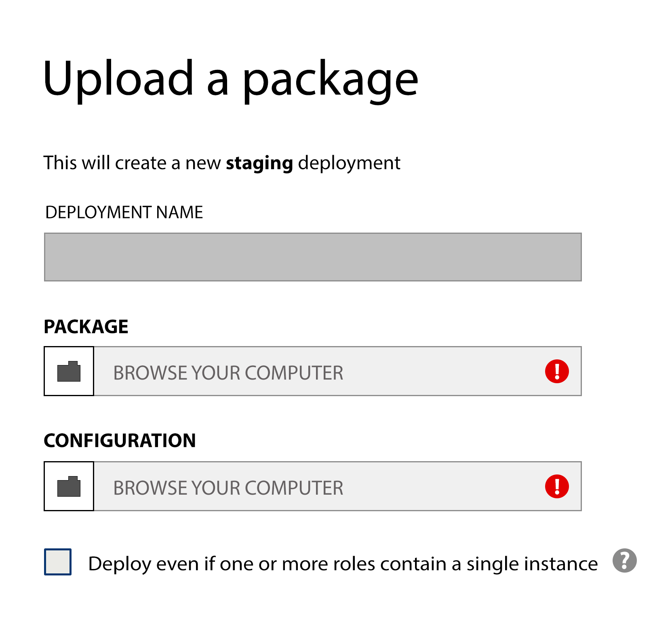This screenshot has width=672, height=636.
Task: Click the red error icon in Package field
Action: (x=557, y=371)
